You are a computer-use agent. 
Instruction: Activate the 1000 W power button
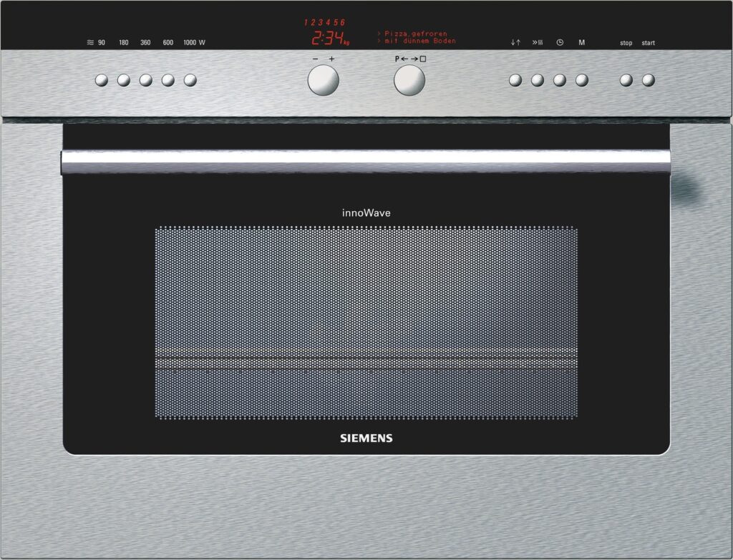pos(190,80)
